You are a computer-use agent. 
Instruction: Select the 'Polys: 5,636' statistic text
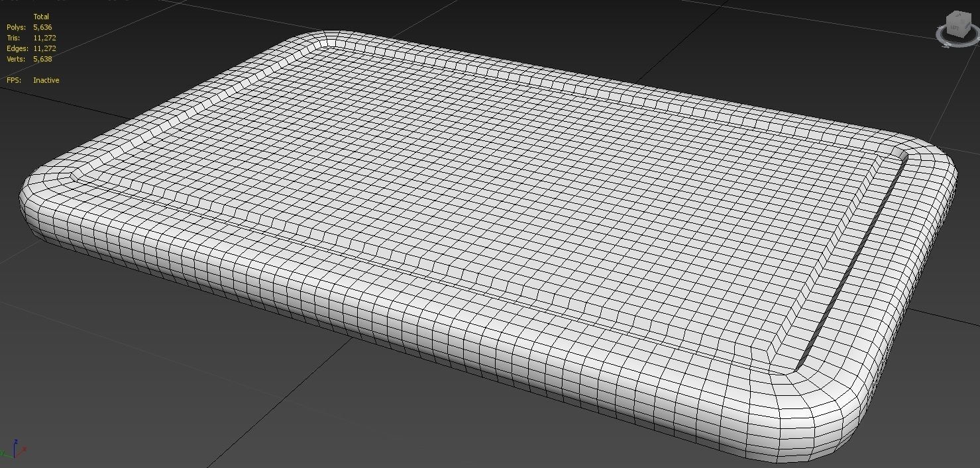[x=29, y=27]
